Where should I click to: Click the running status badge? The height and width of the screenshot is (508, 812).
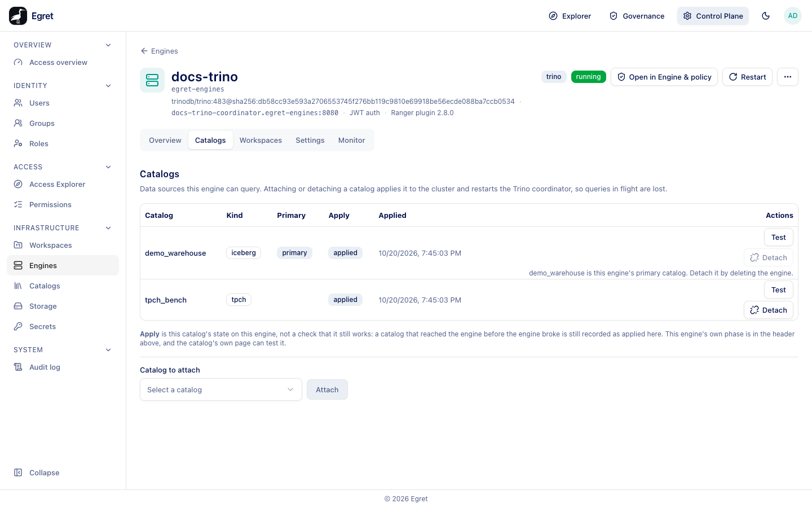point(589,77)
